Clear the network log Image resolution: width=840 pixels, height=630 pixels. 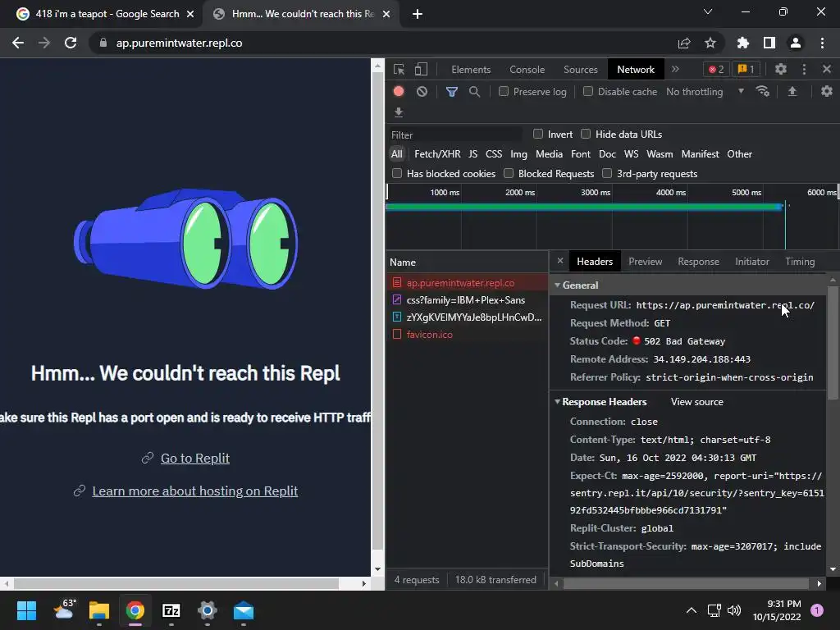pos(422,92)
